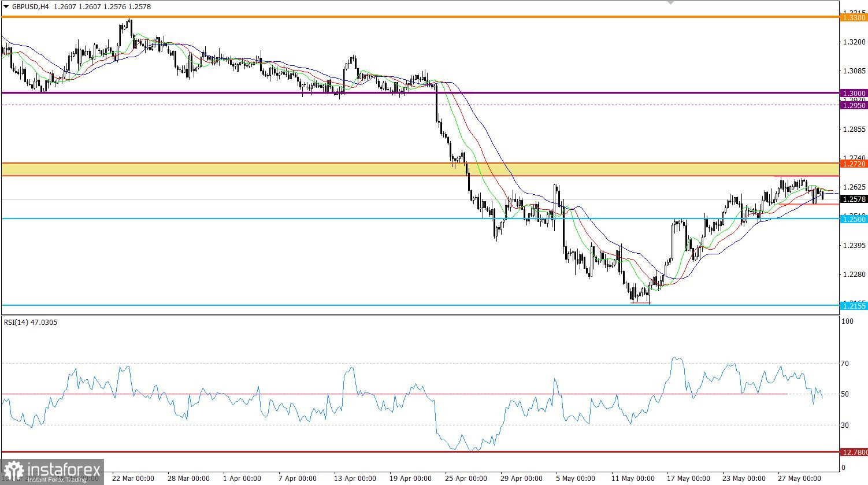Click the 1.3200 price axis value
Screen dimensions: 868x485
(854, 42)
